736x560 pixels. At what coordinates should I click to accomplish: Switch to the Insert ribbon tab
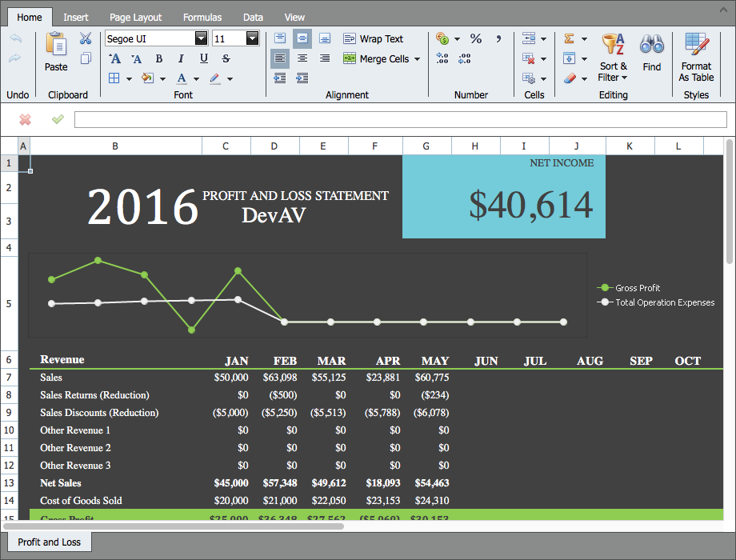tap(76, 18)
